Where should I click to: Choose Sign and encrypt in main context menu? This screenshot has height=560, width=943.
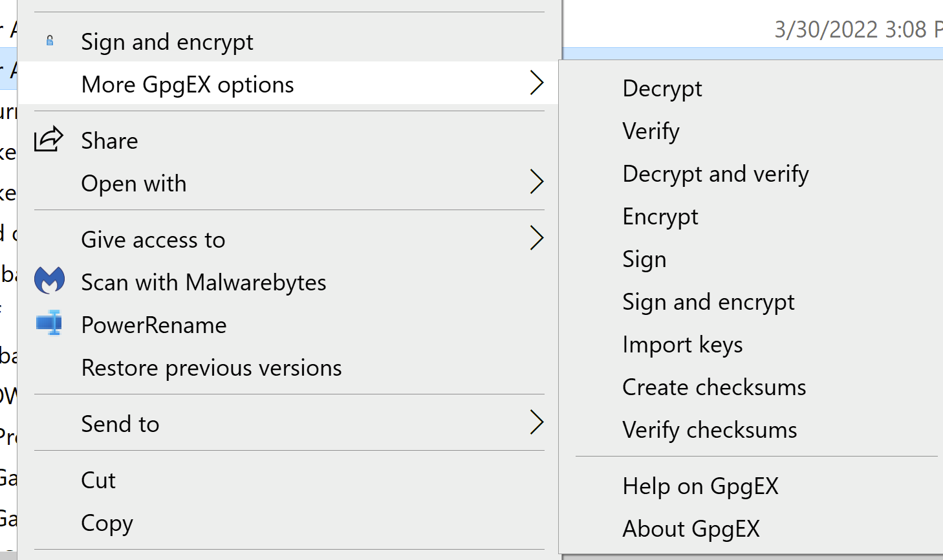[289, 41]
